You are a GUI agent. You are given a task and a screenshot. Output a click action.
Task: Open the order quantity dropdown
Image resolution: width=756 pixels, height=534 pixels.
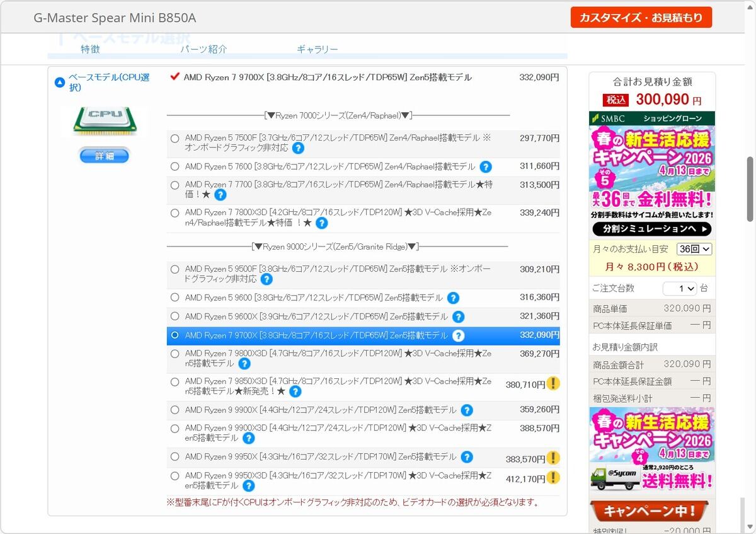coord(679,289)
